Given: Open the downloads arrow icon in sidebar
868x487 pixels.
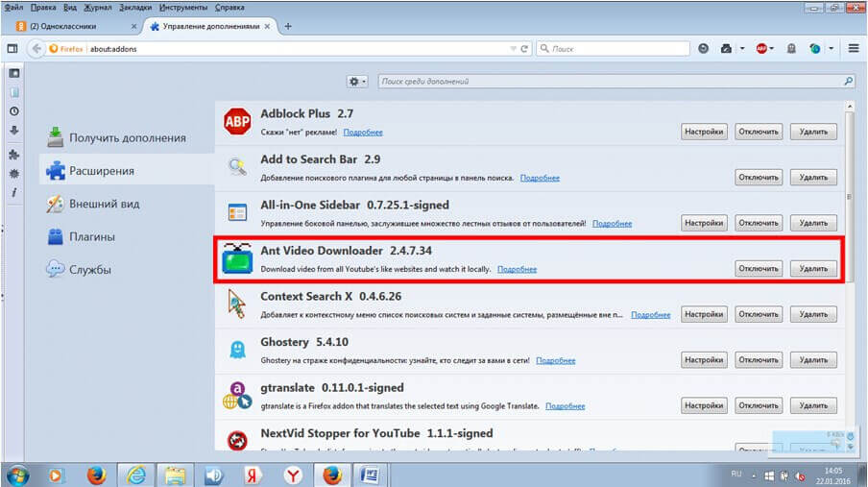Looking at the screenshot, I should [x=13, y=132].
